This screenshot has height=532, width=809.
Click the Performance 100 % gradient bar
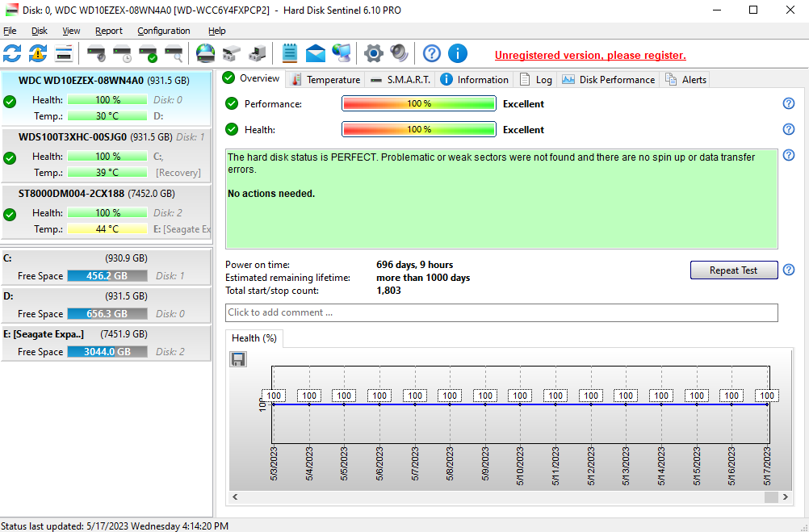[419, 103]
